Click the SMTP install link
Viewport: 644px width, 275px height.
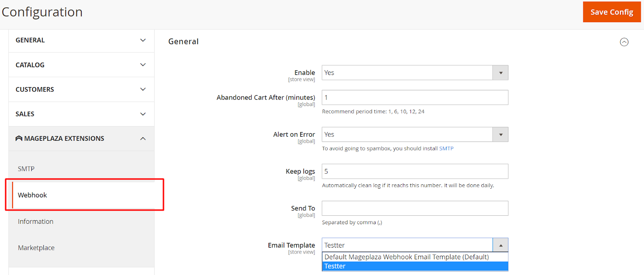pyautogui.click(x=446, y=148)
